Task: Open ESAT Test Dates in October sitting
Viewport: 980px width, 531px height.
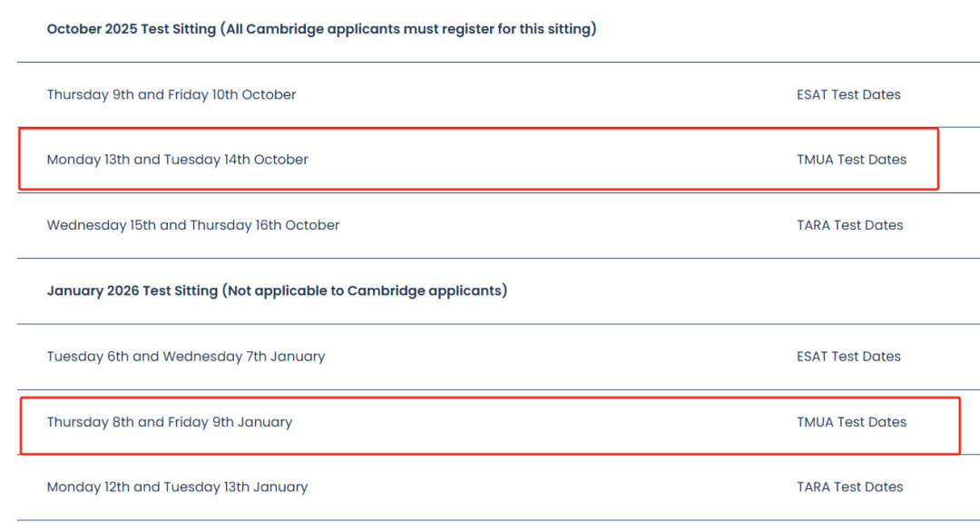Action: click(848, 94)
